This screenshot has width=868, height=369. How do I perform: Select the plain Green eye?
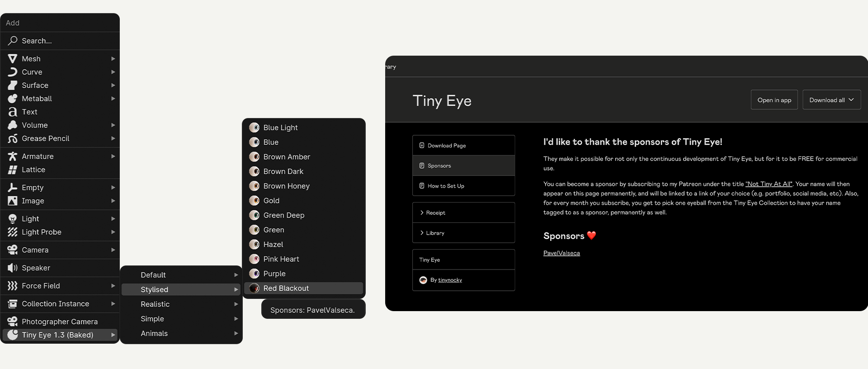[x=304, y=230]
